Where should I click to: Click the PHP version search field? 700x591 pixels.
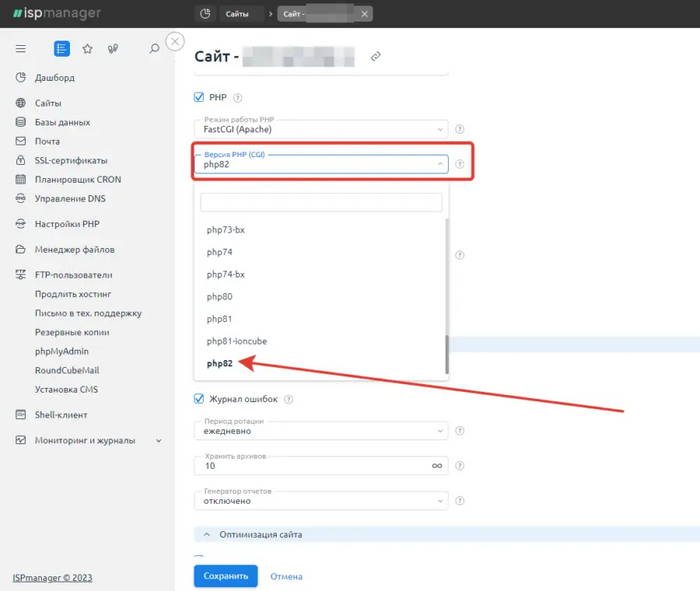point(321,202)
